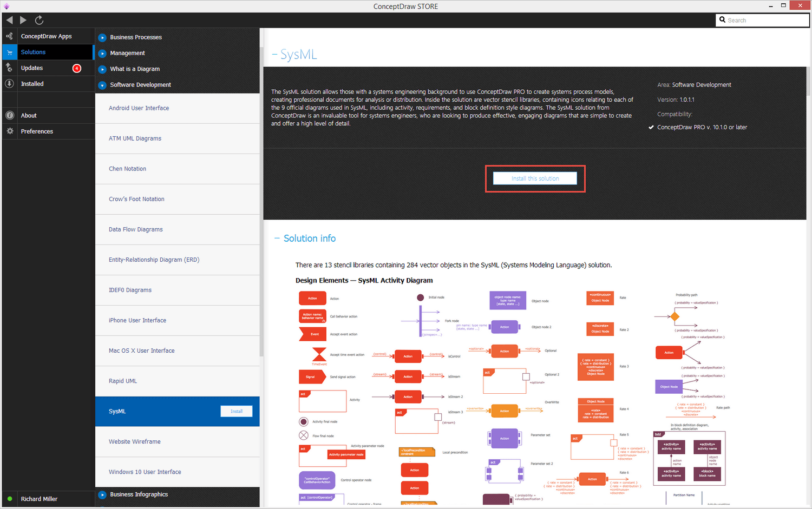812x509 pixels.
Task: Click the forward navigation arrow
Action: pos(23,20)
